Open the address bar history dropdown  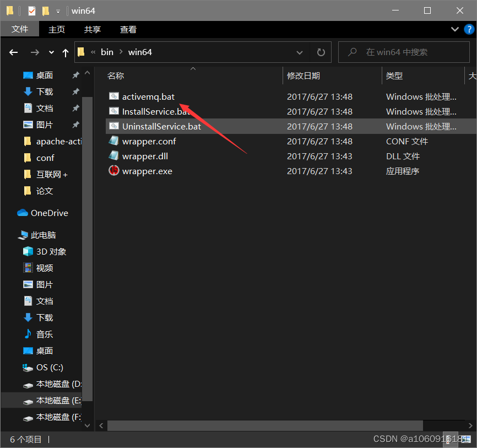click(299, 52)
